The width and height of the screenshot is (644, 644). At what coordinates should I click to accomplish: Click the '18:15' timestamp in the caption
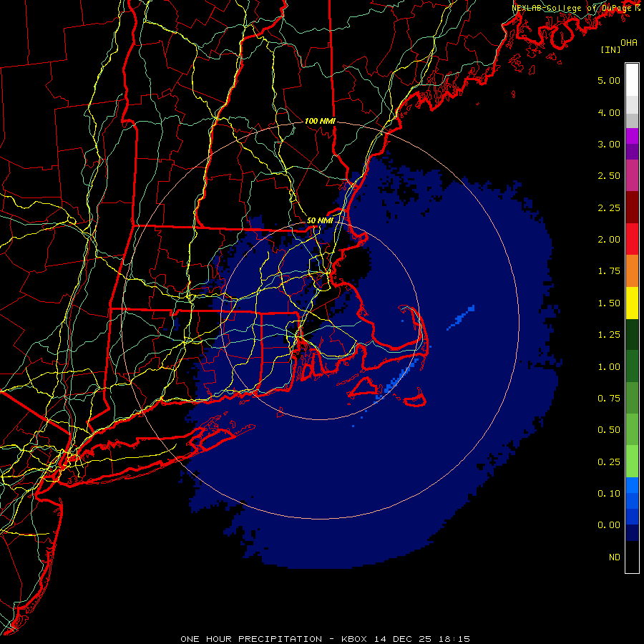(454, 639)
